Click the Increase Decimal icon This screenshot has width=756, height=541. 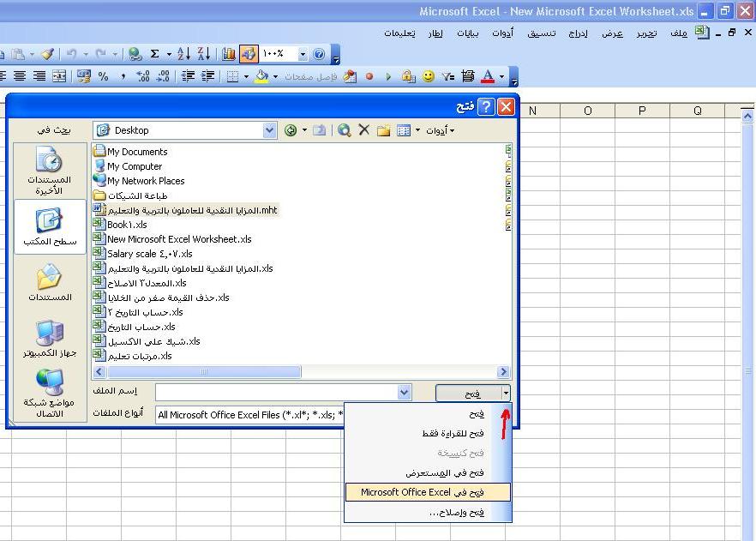(x=143, y=76)
